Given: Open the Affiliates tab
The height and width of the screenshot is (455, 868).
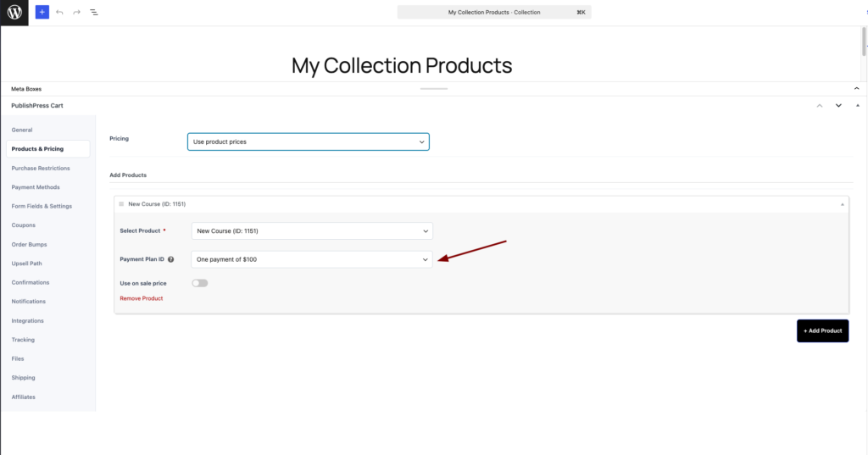Looking at the screenshot, I should [x=23, y=397].
